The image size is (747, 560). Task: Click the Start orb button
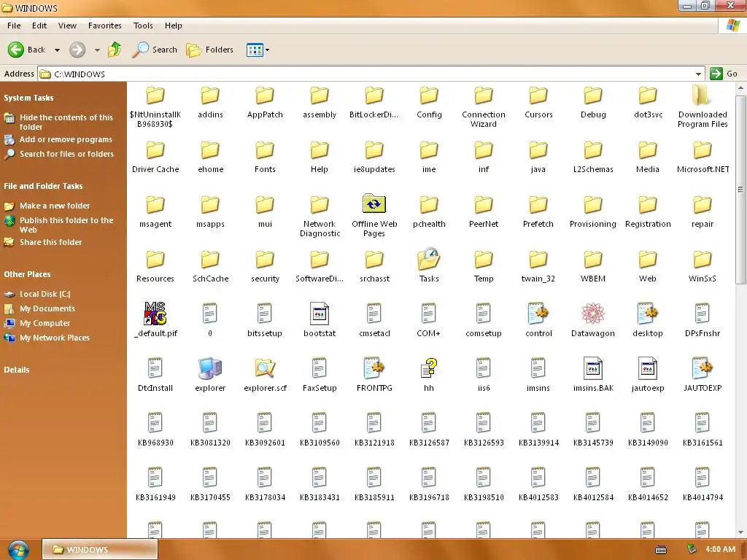tap(18, 550)
